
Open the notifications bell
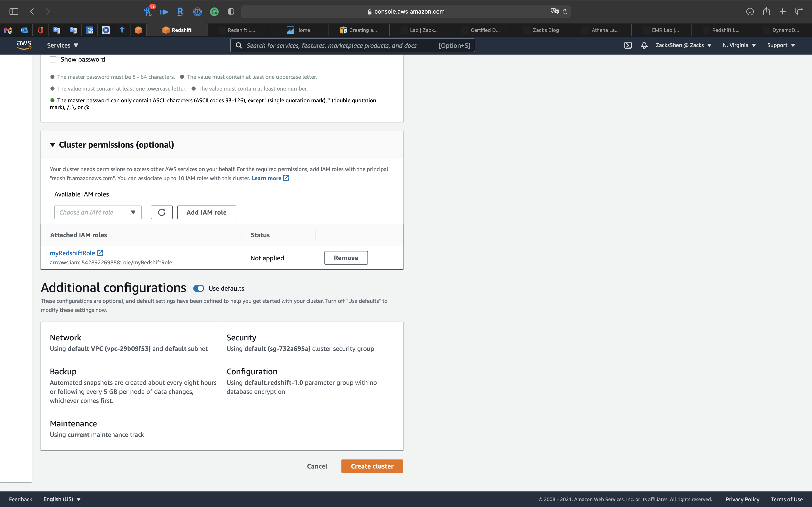[x=644, y=45]
